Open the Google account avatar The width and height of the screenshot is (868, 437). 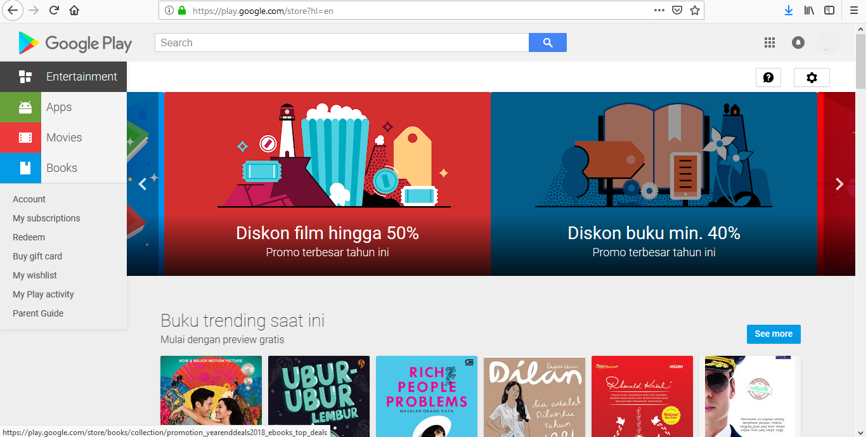[827, 42]
